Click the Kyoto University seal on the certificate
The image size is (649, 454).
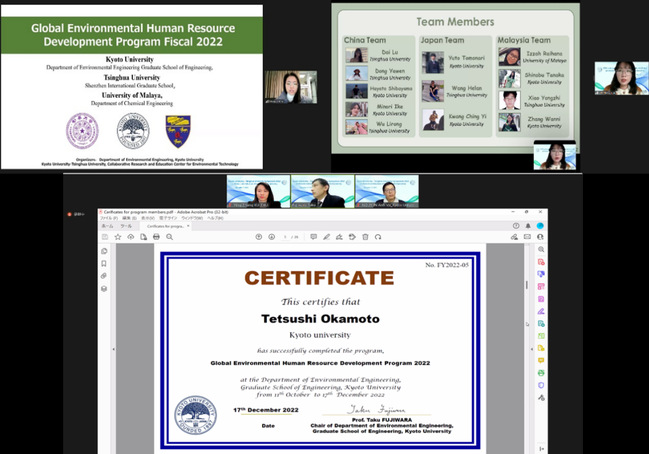pyautogui.click(x=195, y=415)
